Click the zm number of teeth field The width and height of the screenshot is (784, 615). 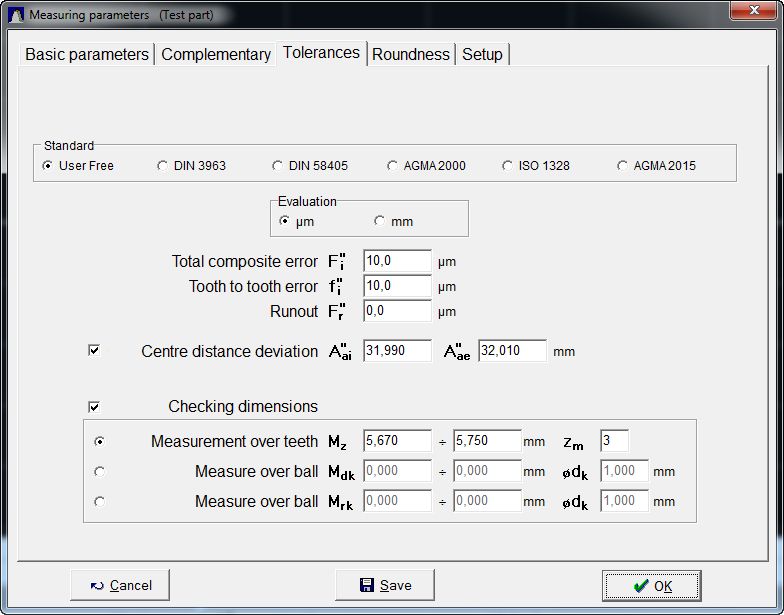pyautogui.click(x=614, y=441)
